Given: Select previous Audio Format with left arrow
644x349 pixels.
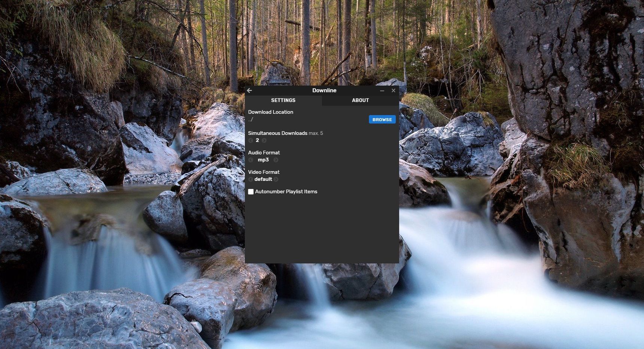Looking at the screenshot, I should click(251, 160).
